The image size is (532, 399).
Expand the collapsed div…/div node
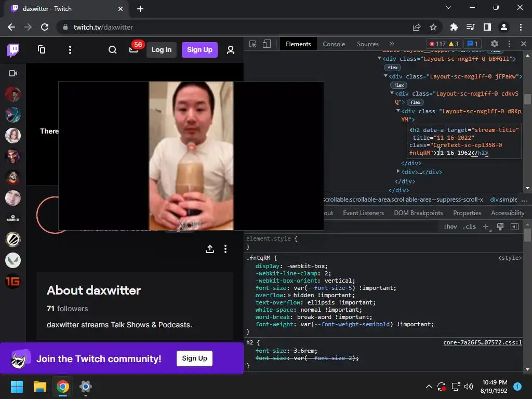tap(398, 171)
